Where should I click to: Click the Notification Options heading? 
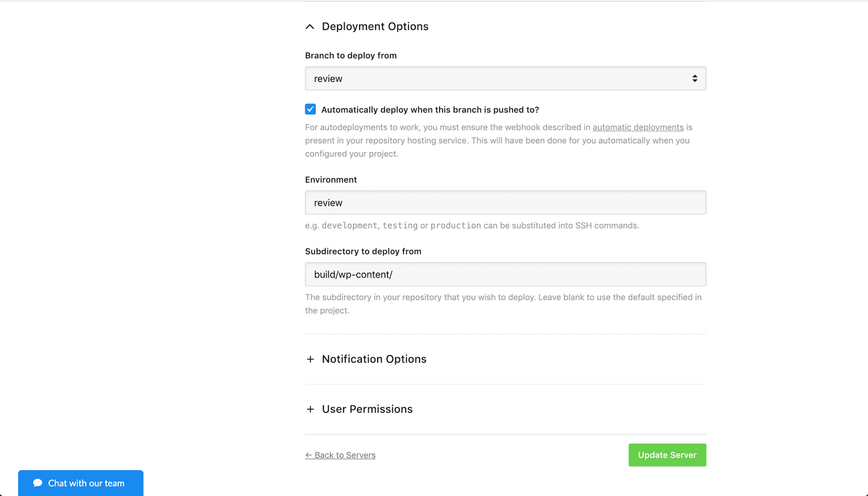point(374,359)
